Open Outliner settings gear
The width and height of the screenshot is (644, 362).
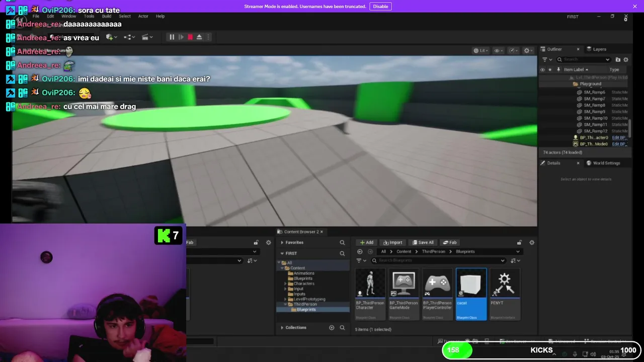tap(626, 59)
